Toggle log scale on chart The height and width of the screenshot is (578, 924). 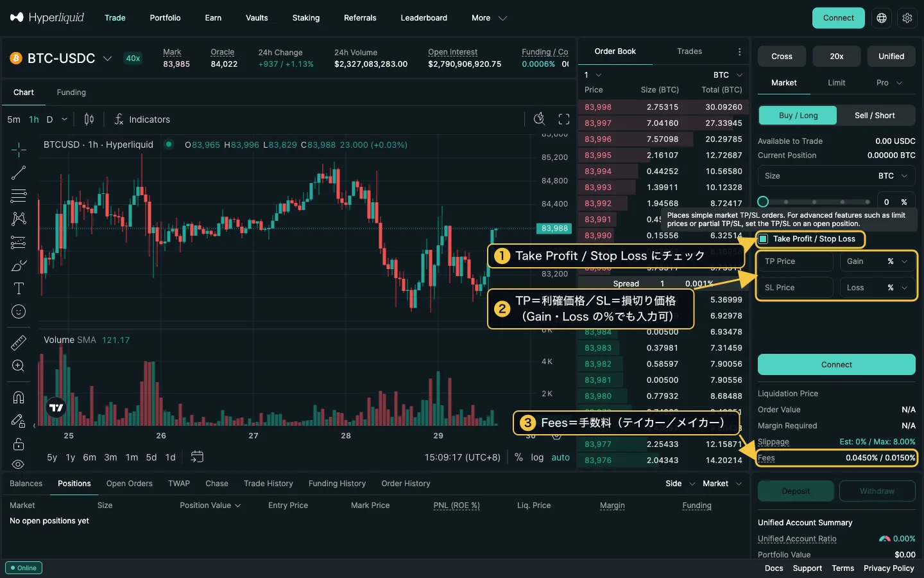coord(537,457)
